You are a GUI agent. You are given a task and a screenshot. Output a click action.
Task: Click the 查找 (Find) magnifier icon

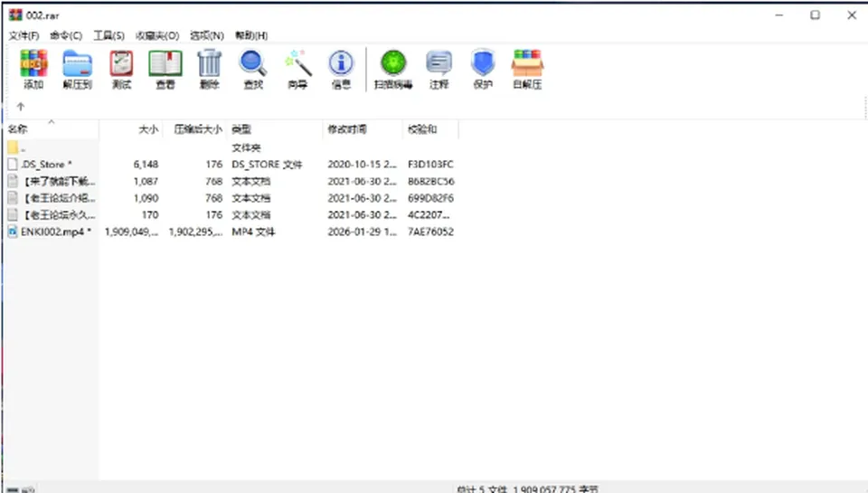(253, 63)
